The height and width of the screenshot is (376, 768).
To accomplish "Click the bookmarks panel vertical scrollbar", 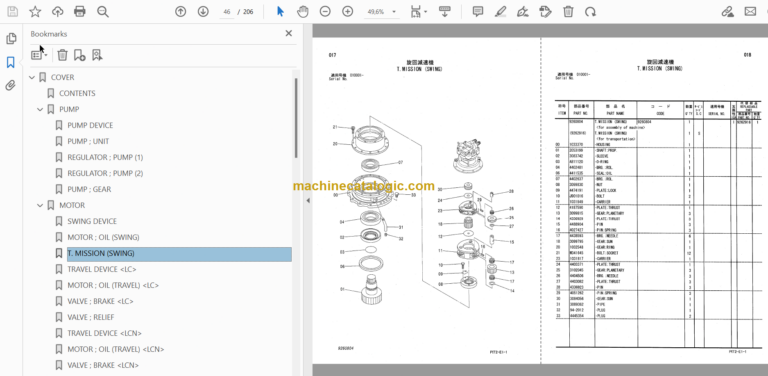I will tap(295, 118).
